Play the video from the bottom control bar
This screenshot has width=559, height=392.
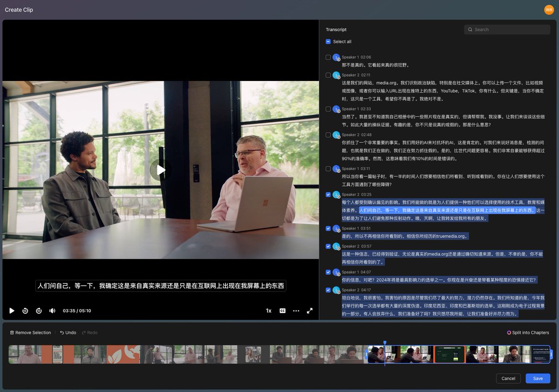[x=12, y=311]
